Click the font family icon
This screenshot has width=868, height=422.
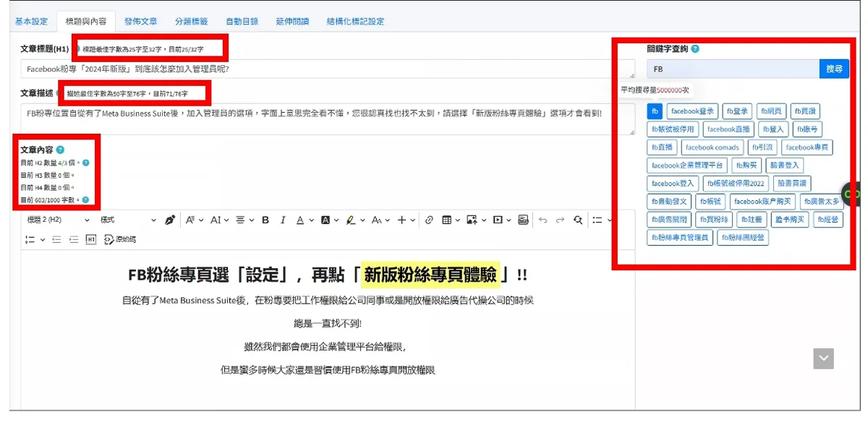[190, 220]
